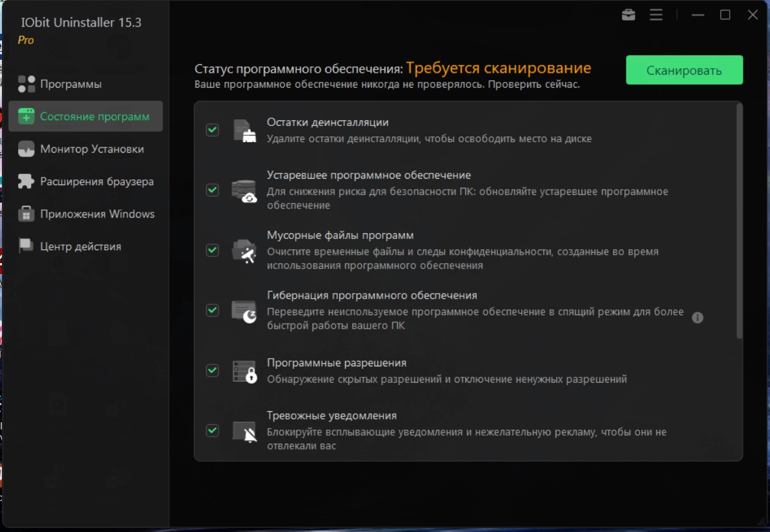Viewport: 770px width, 532px height.
Task: Click the outdated software database icon
Action: (x=244, y=190)
